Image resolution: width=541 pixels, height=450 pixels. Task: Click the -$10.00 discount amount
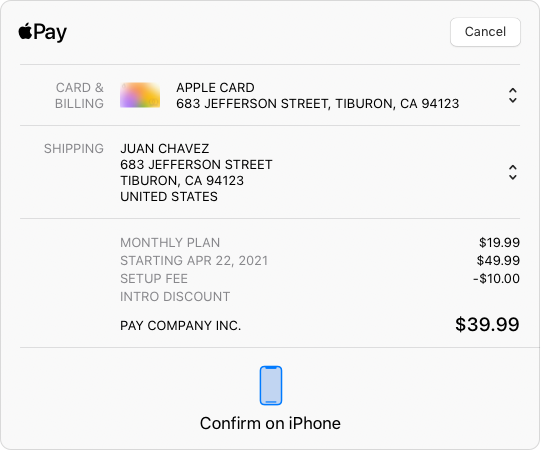point(496,278)
